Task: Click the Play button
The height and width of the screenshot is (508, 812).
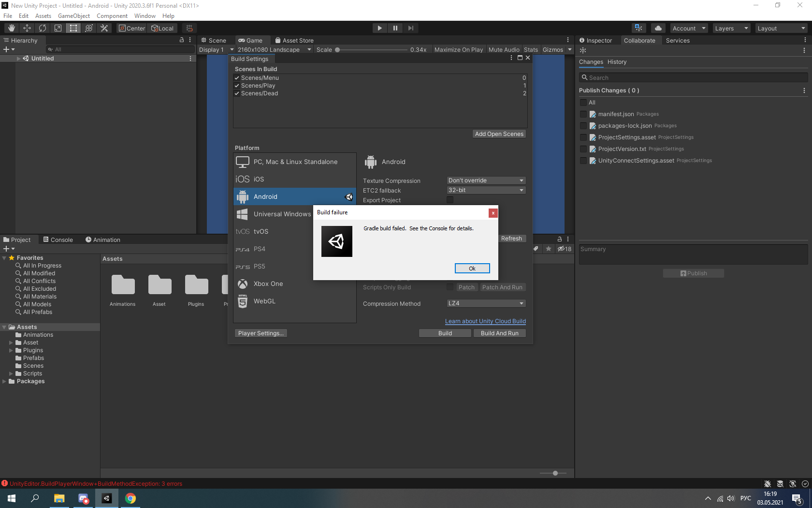Action: click(380, 28)
